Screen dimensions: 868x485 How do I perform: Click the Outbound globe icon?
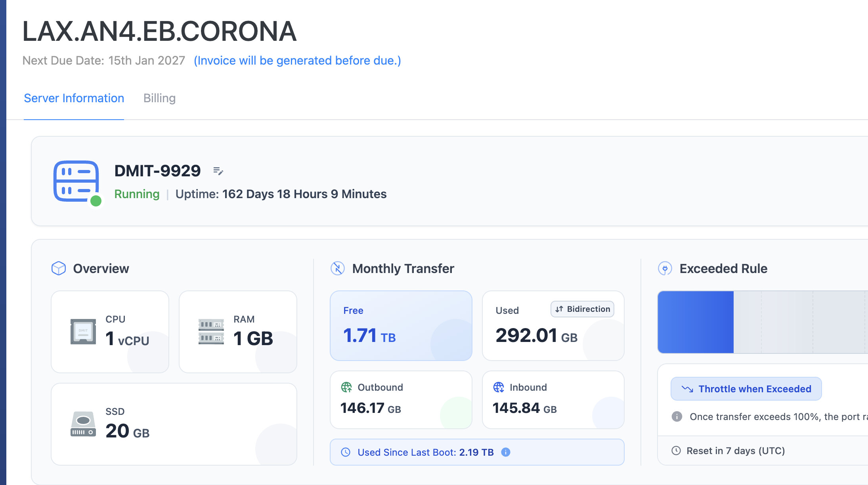[346, 387]
